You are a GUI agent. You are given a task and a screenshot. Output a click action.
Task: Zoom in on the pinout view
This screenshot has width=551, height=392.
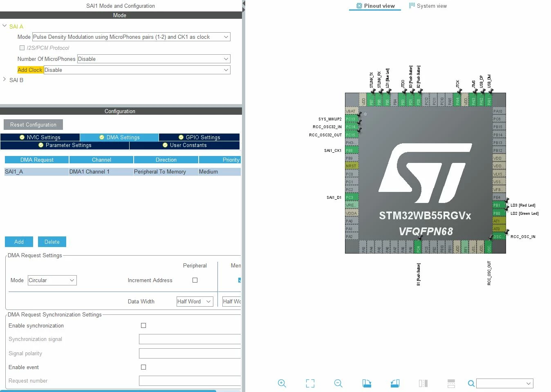282,383
